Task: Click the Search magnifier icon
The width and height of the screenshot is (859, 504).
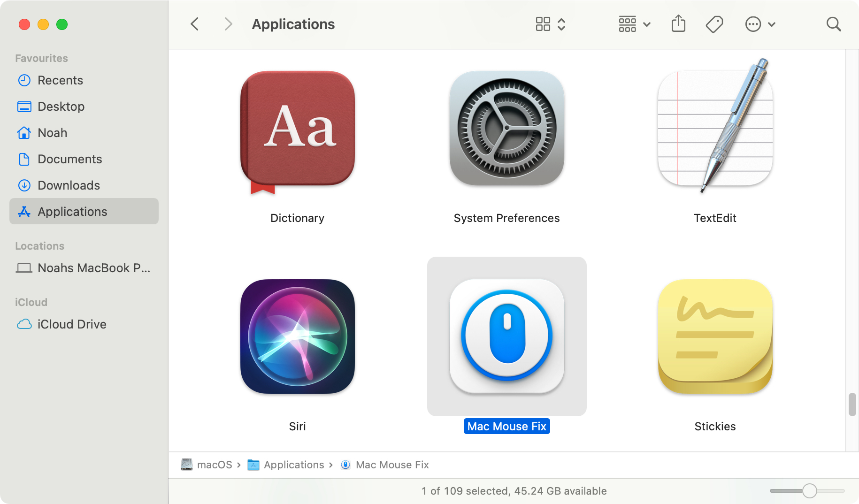Action: tap(834, 24)
